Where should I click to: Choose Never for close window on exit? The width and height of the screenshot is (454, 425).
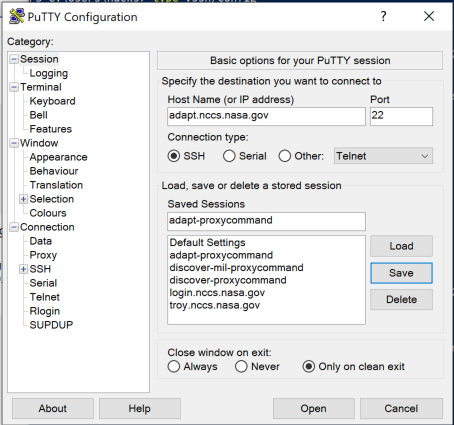coord(241,366)
